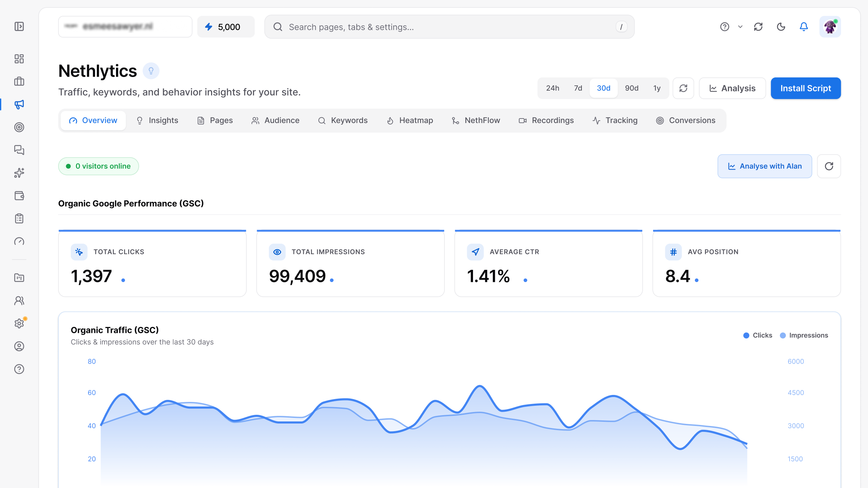Viewport: 868px width, 488px height.
Task: Reload the overview section with circular arrow
Action: (829, 166)
